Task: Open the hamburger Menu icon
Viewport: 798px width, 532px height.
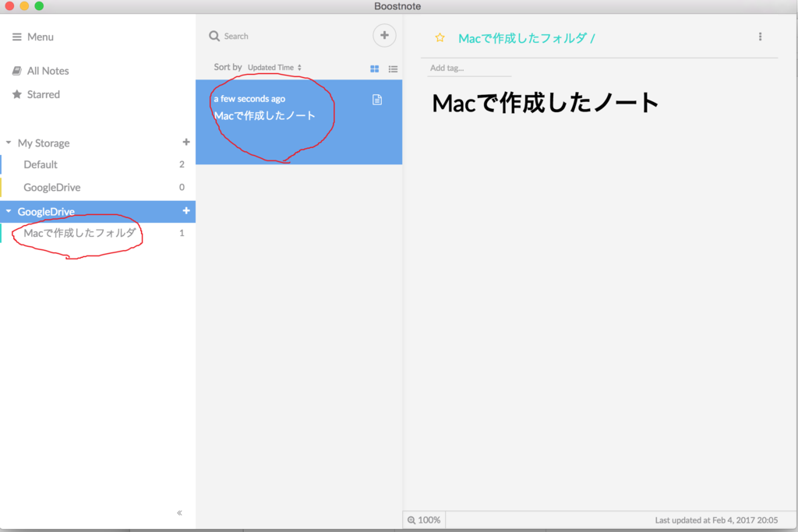Action: coord(17,37)
